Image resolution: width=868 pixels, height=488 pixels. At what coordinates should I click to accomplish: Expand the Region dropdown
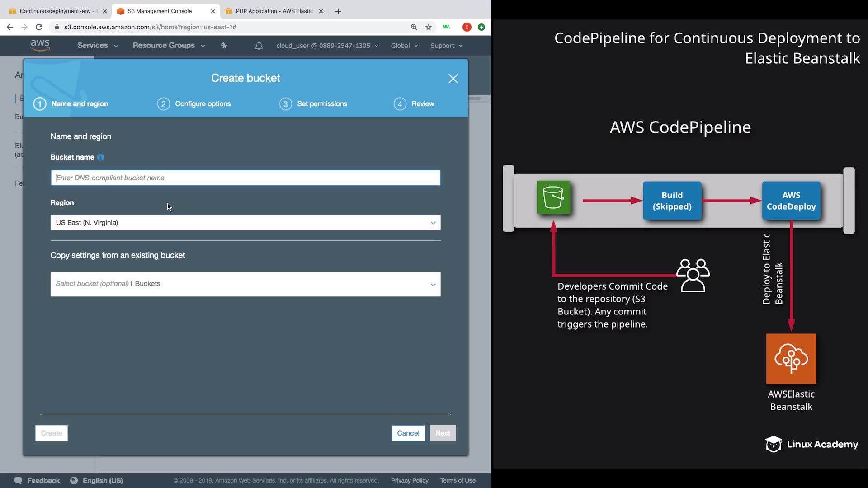pyautogui.click(x=245, y=222)
